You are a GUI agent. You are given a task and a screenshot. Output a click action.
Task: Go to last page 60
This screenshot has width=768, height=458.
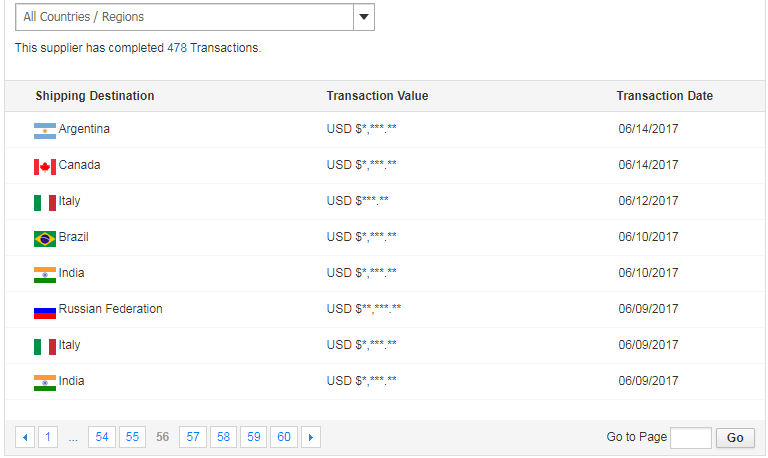[x=284, y=437]
